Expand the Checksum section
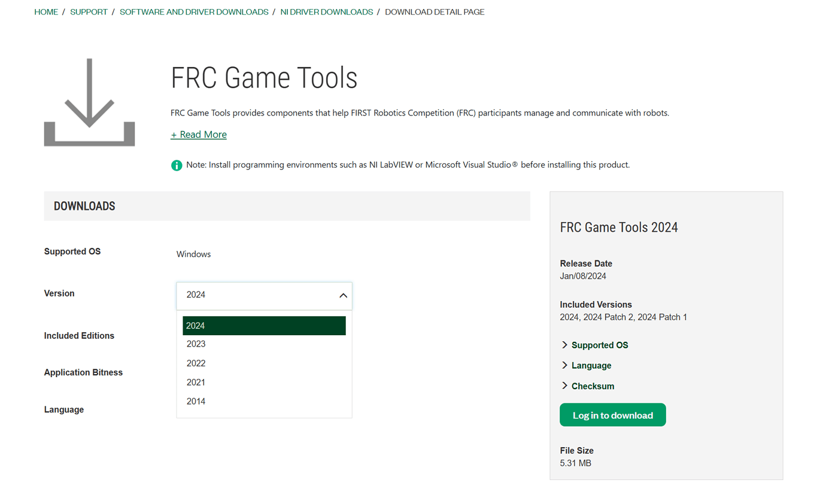This screenshot has width=826, height=504. click(593, 386)
